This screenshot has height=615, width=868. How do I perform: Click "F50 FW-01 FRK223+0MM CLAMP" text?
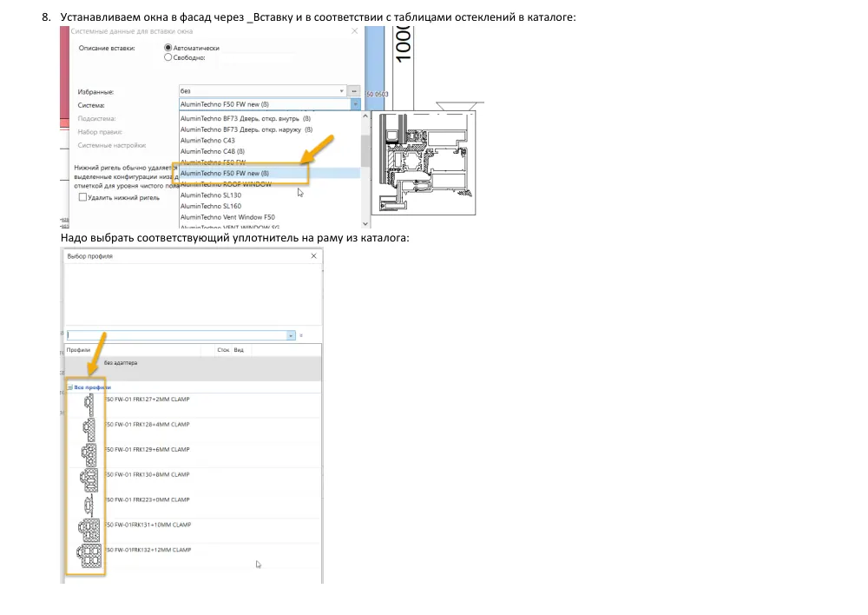(148, 499)
